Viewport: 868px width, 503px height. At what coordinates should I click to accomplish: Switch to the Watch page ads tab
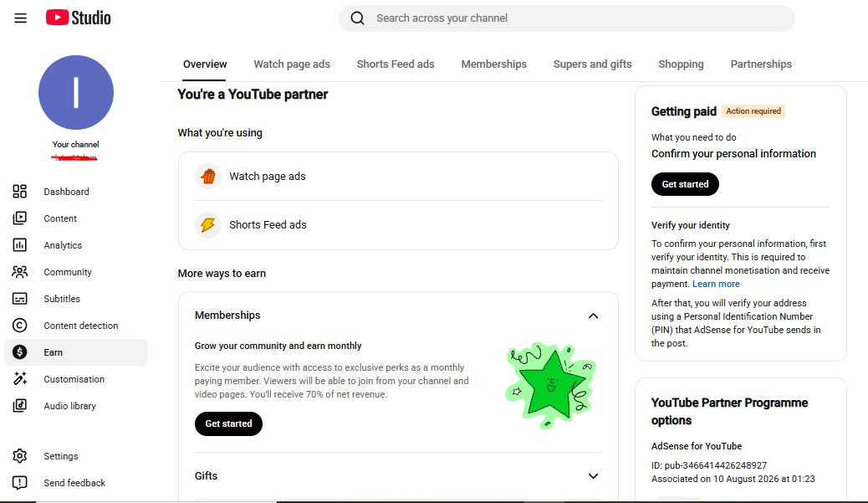click(x=292, y=64)
